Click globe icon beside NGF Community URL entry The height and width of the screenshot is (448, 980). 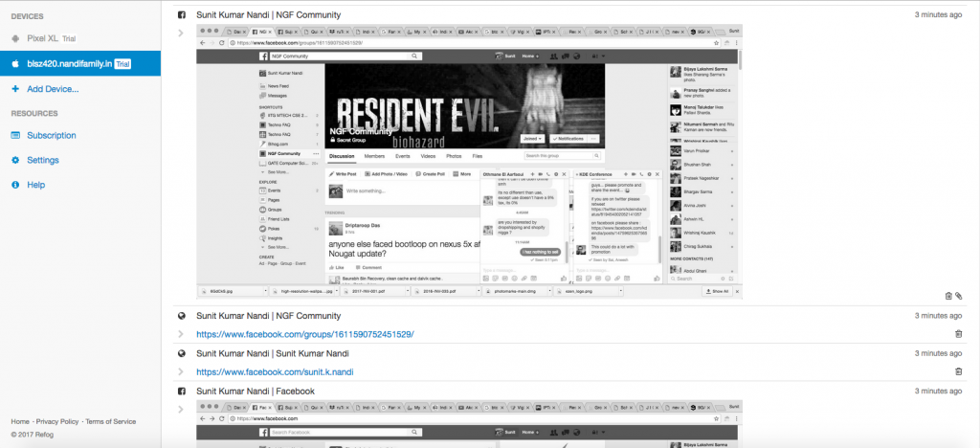(x=182, y=316)
